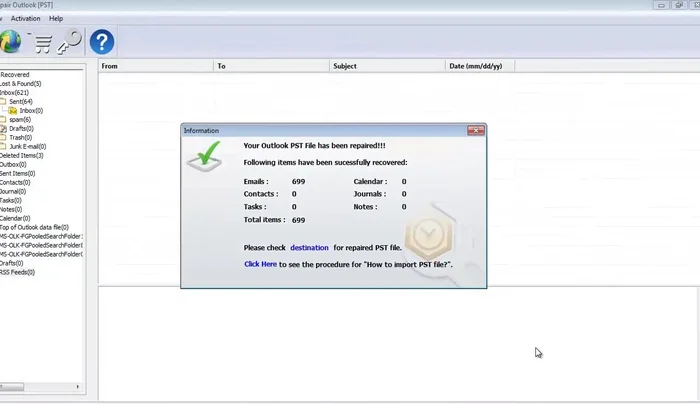Select the Trash(0) folder
The width and height of the screenshot is (700, 404).
point(21,137)
